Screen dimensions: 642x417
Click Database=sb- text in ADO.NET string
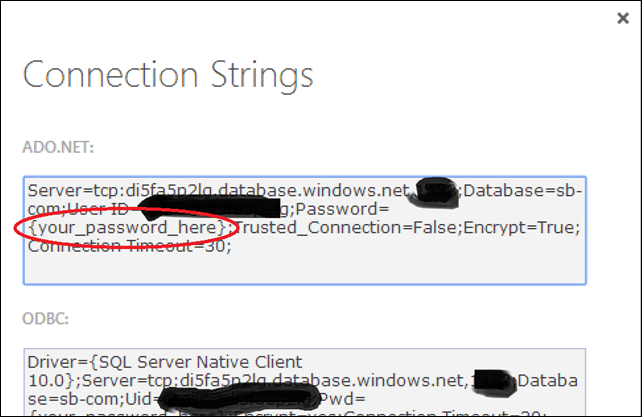tap(522, 190)
